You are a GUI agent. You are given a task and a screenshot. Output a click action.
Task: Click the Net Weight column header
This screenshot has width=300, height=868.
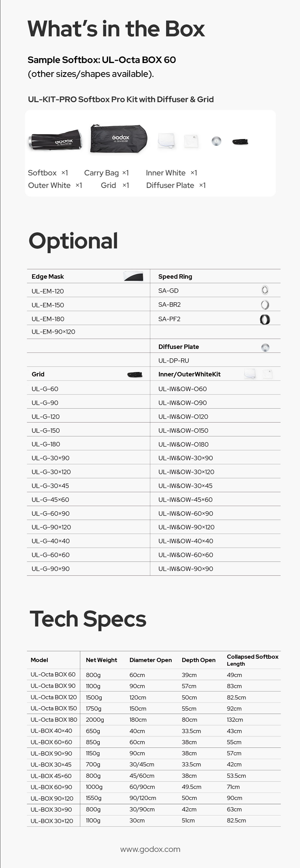click(x=101, y=660)
